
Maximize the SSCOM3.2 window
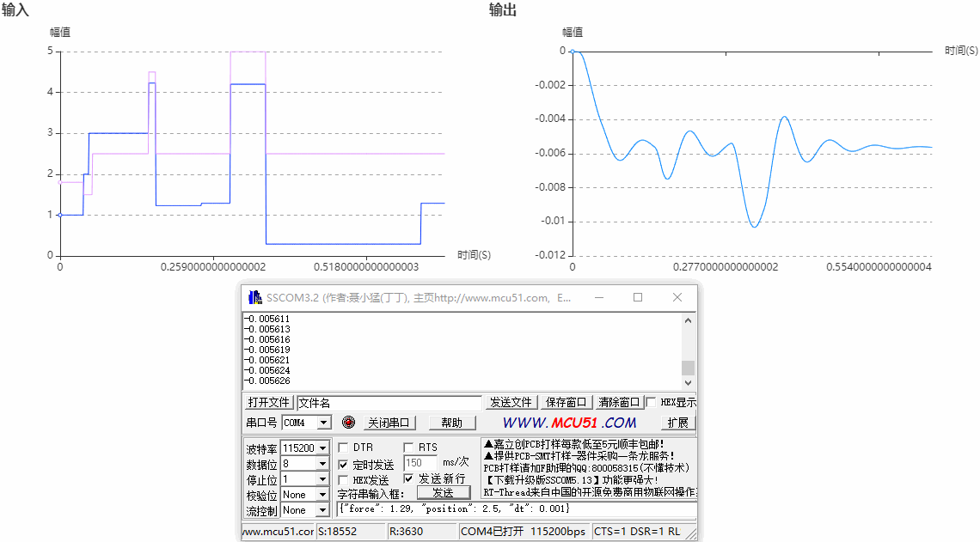click(x=638, y=297)
